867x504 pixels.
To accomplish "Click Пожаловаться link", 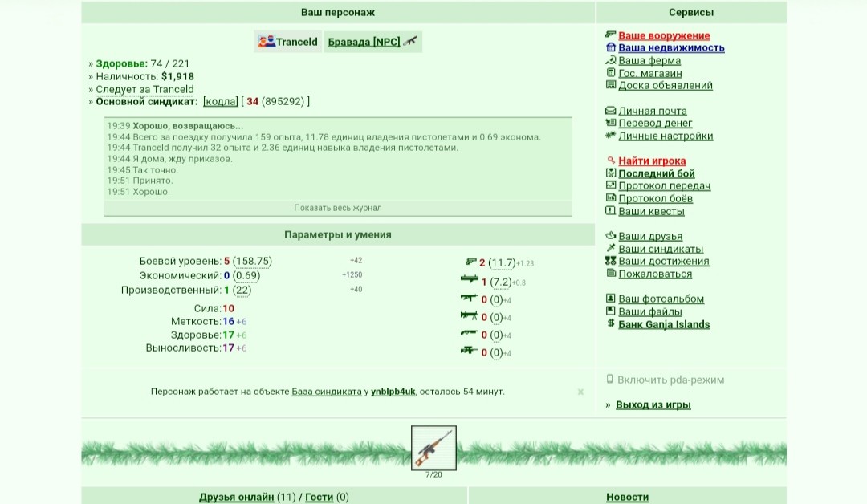I will coord(655,274).
